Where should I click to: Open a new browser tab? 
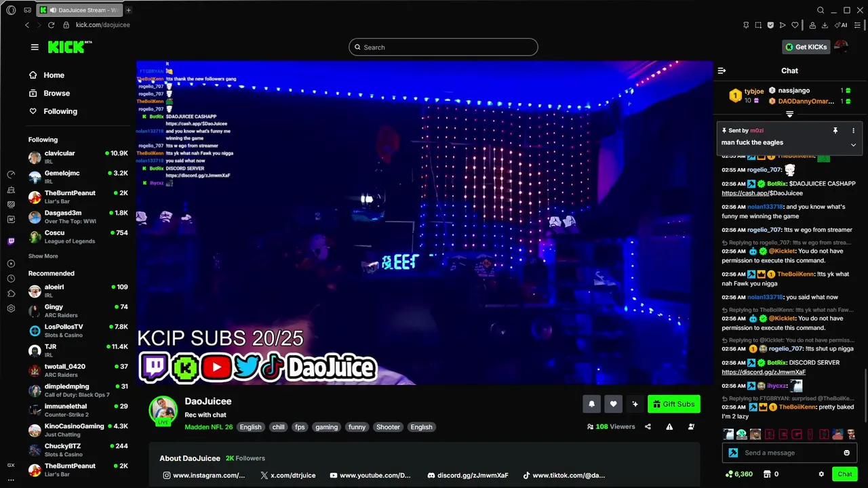tap(128, 10)
